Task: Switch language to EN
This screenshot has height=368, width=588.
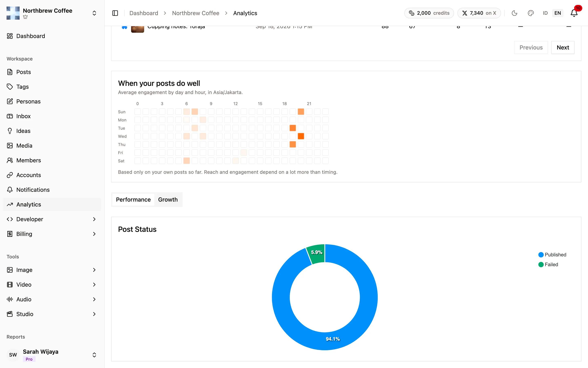Action: point(558,13)
